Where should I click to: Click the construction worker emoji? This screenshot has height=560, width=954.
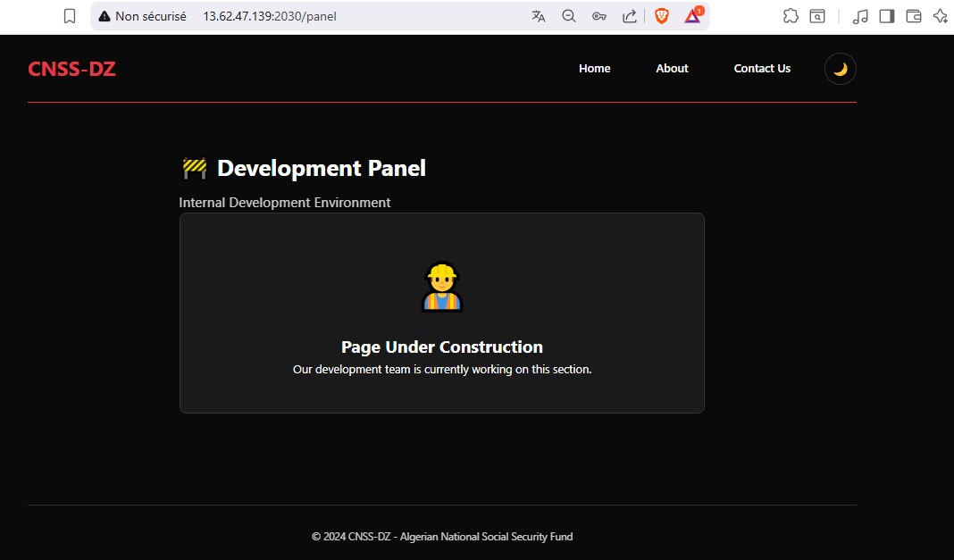[442, 287]
